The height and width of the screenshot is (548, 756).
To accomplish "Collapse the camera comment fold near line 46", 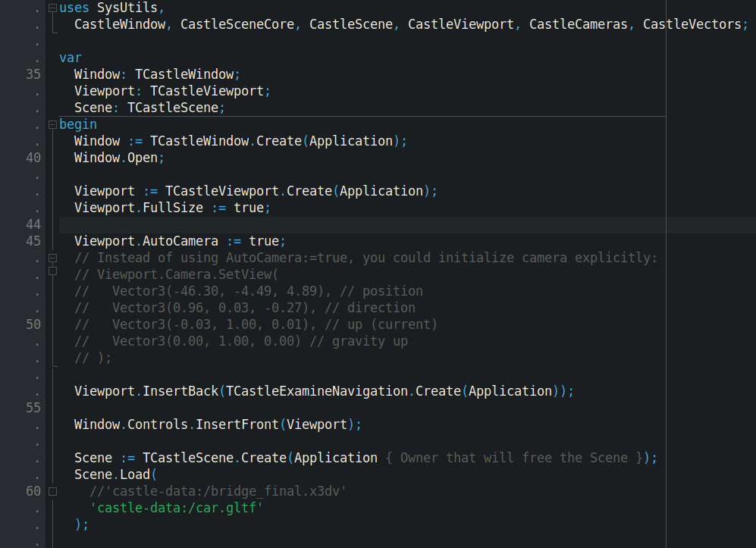I will (51, 257).
